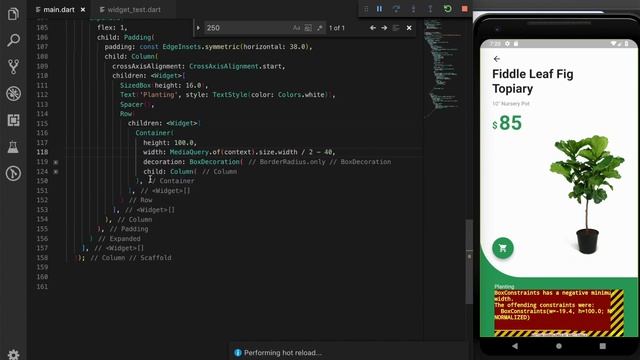Toggle Use Regular Expression in find widget
640x360 pixels.
point(320,28)
